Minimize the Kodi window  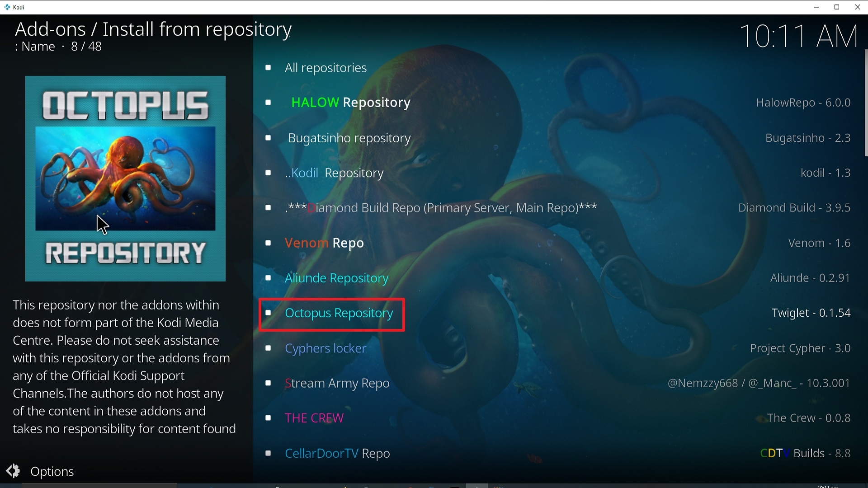point(816,7)
